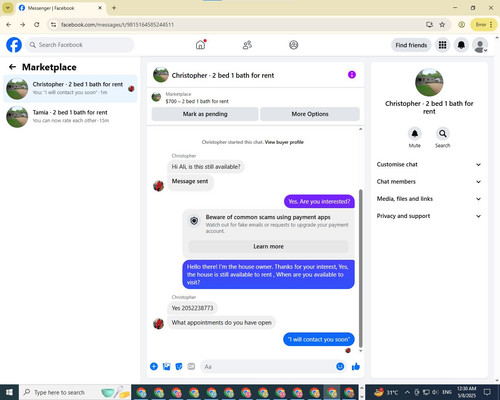Choose a GIF from the composer
Viewport: 500px width, 400px height.
click(x=191, y=367)
